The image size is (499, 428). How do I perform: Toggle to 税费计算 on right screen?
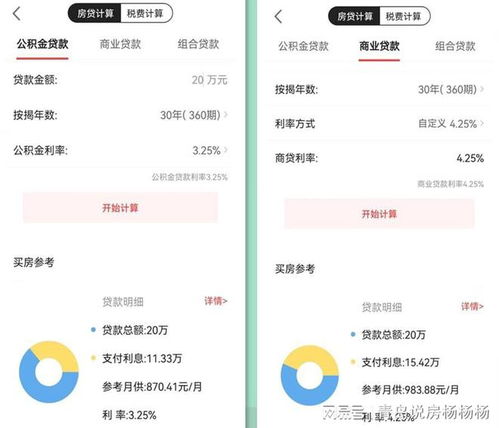404,16
